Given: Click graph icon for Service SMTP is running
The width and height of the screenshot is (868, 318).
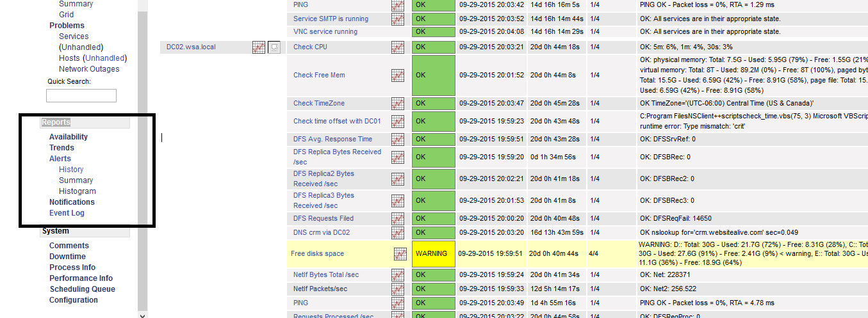Looking at the screenshot, I should point(398,19).
